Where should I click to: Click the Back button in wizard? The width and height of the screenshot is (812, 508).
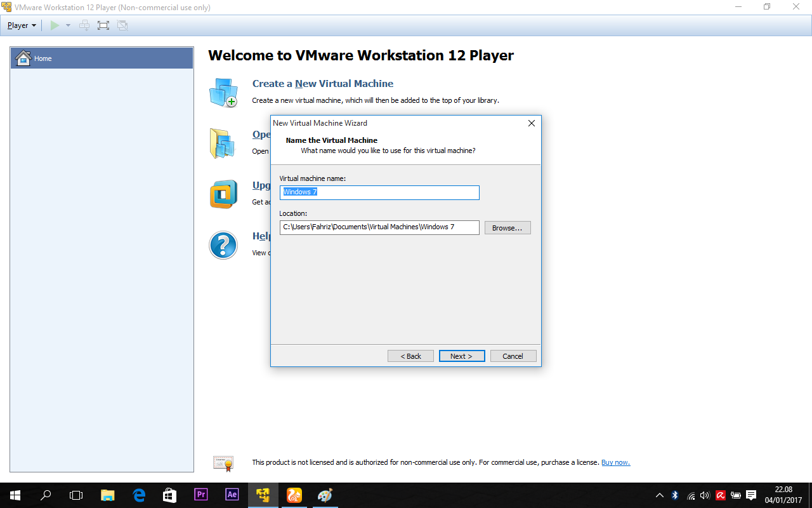[410, 356]
